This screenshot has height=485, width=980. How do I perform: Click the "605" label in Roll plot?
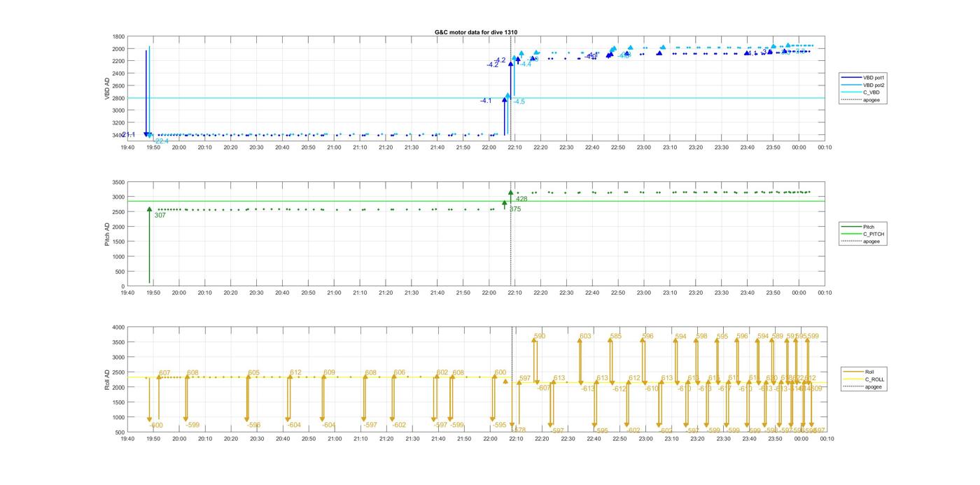[253, 373]
